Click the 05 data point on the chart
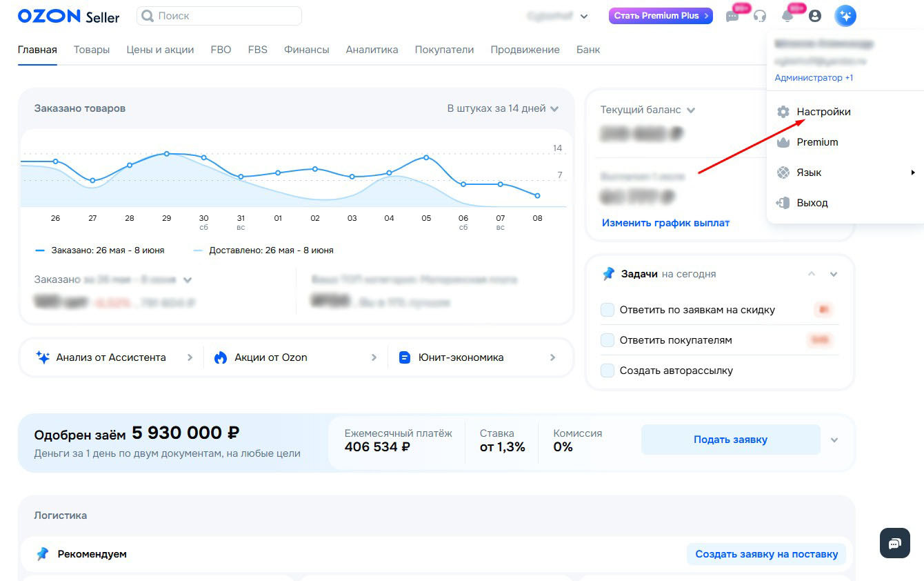This screenshot has height=581, width=924. [426, 157]
